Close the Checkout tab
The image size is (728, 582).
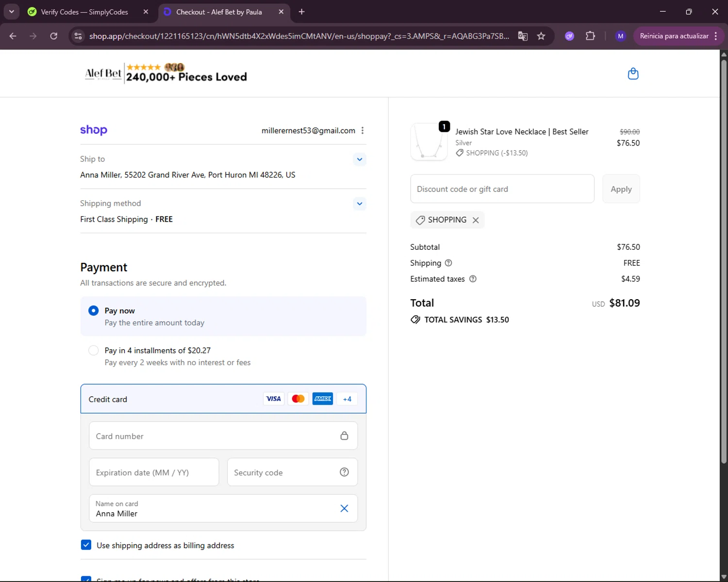tap(281, 12)
